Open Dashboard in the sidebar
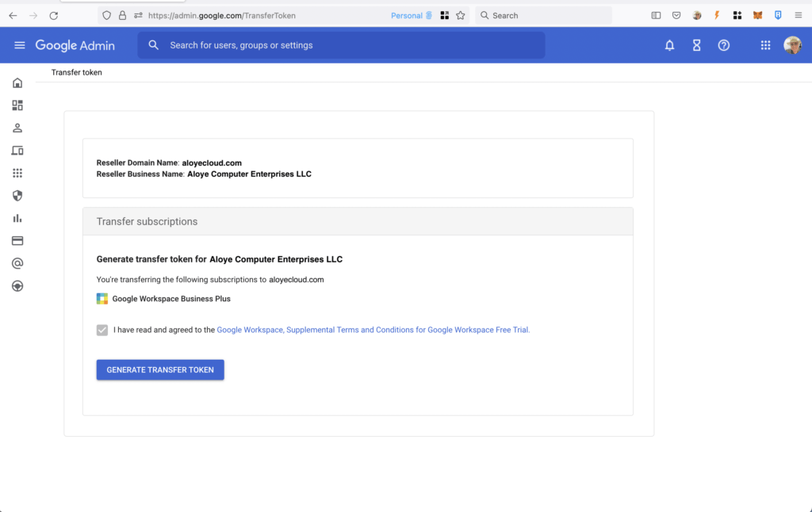812x512 pixels. (17, 105)
